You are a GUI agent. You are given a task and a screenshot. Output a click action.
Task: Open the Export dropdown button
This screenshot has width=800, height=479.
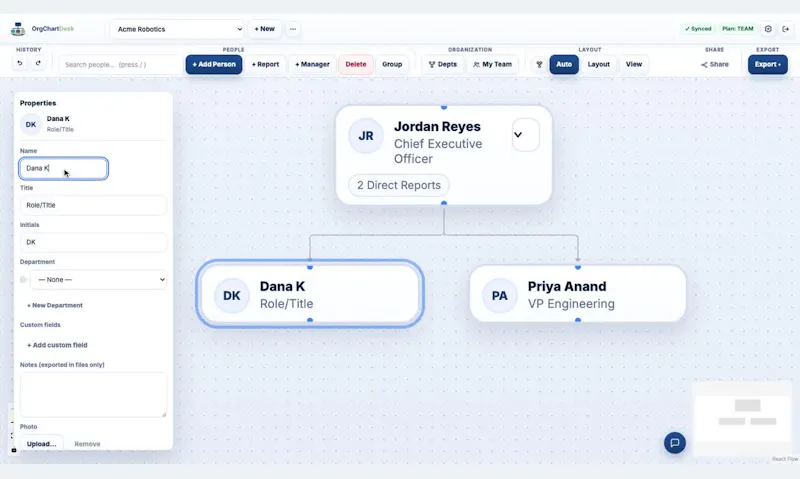[767, 64]
